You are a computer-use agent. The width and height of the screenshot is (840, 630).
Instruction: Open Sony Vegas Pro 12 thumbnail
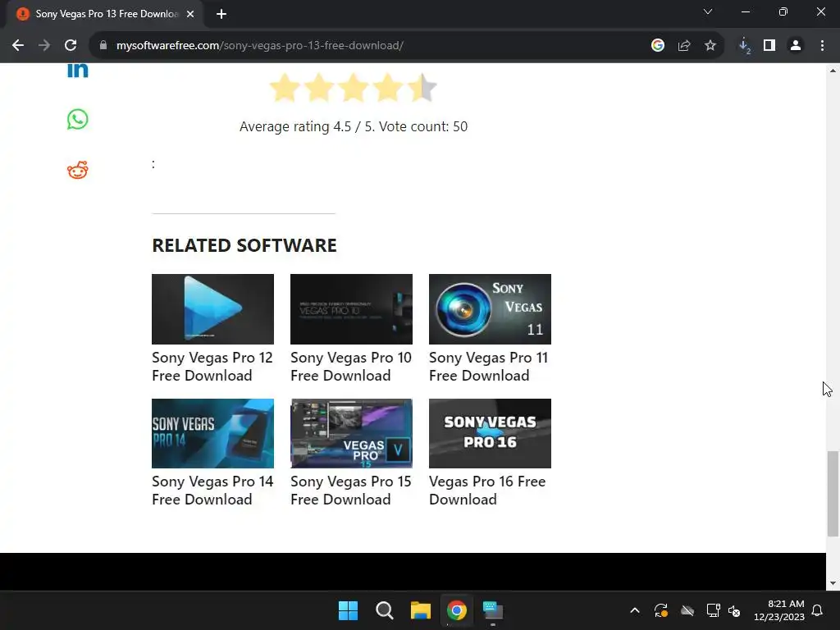coord(212,309)
